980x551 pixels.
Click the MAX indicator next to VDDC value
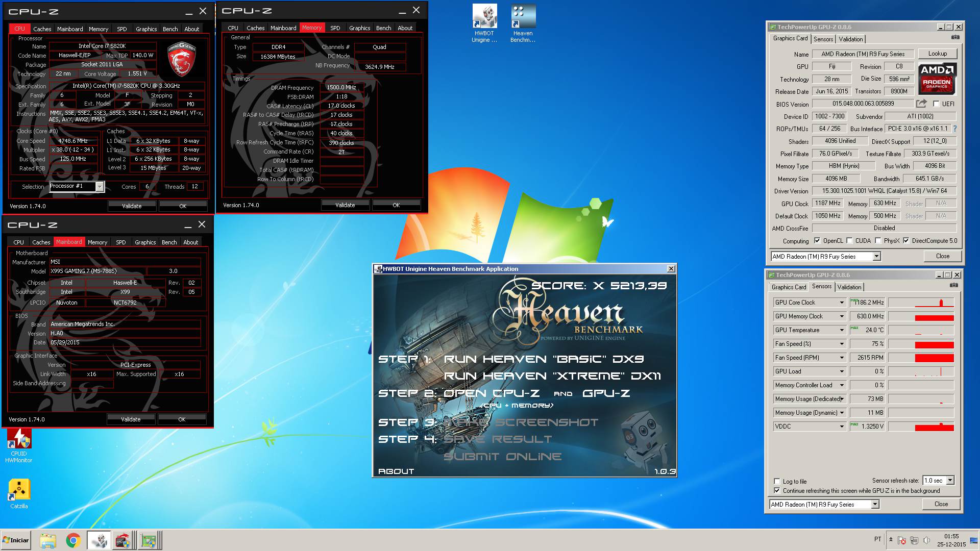tap(854, 424)
